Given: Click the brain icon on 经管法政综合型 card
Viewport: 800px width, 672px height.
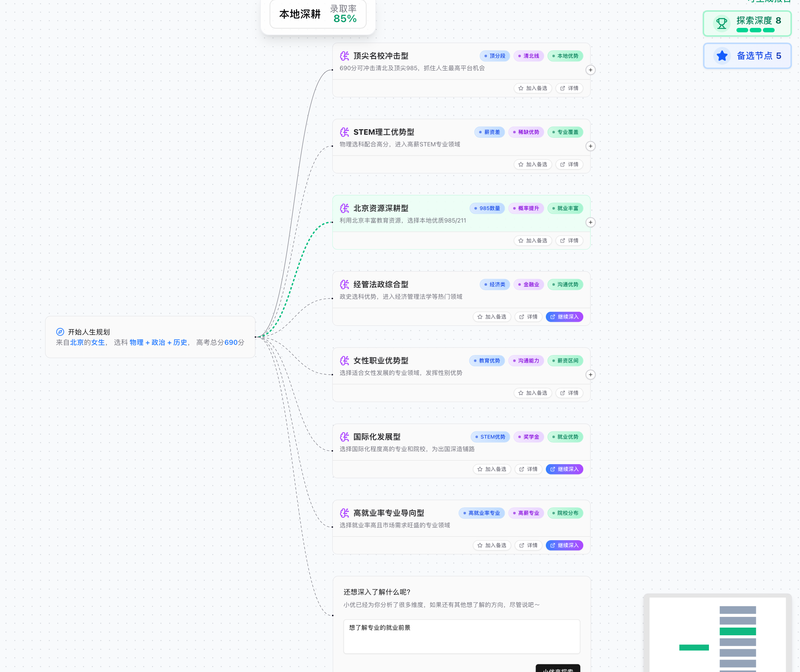Looking at the screenshot, I should (x=345, y=285).
